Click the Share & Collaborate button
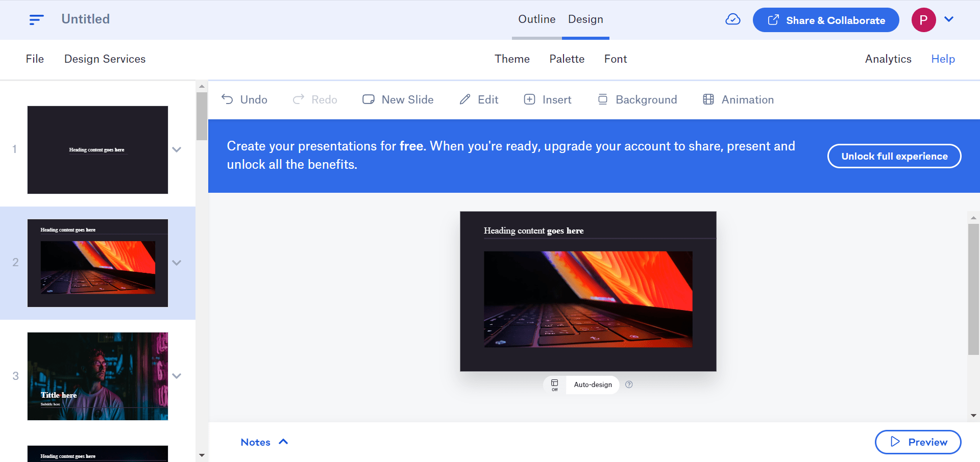Screen dimensions: 980x462 pos(825,20)
